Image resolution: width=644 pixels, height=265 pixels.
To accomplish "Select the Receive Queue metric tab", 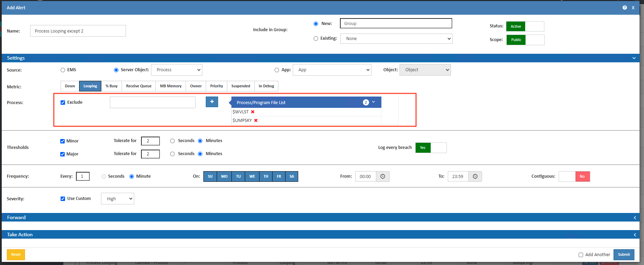I will pos(139,86).
